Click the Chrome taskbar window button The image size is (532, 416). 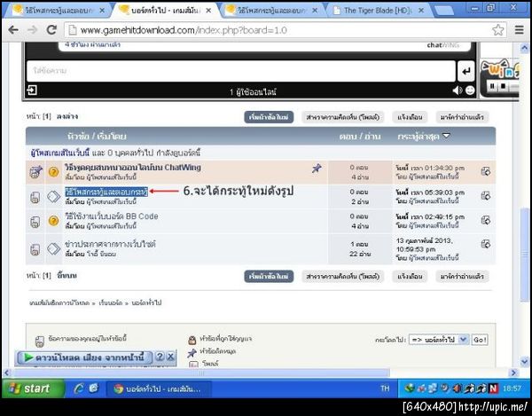[159, 389]
